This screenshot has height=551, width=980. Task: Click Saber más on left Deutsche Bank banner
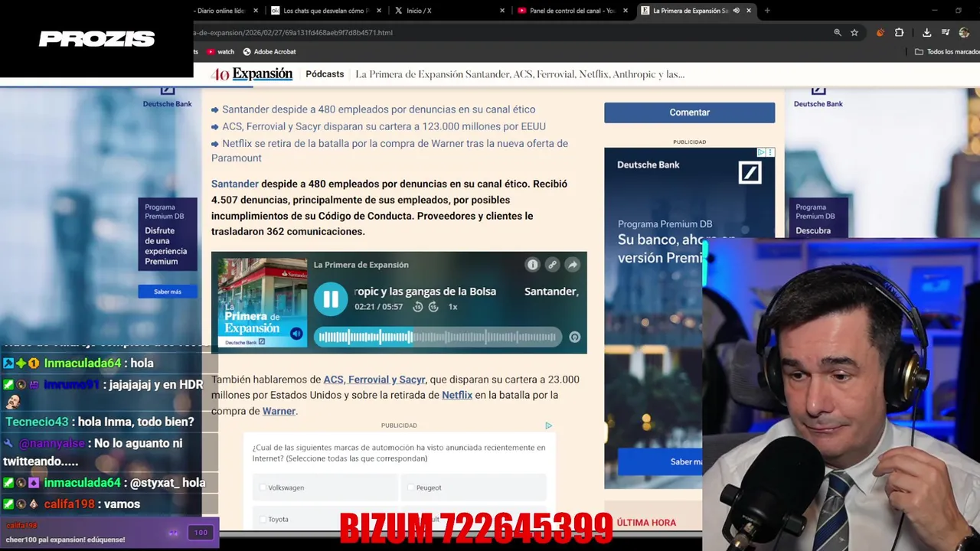pyautogui.click(x=167, y=292)
